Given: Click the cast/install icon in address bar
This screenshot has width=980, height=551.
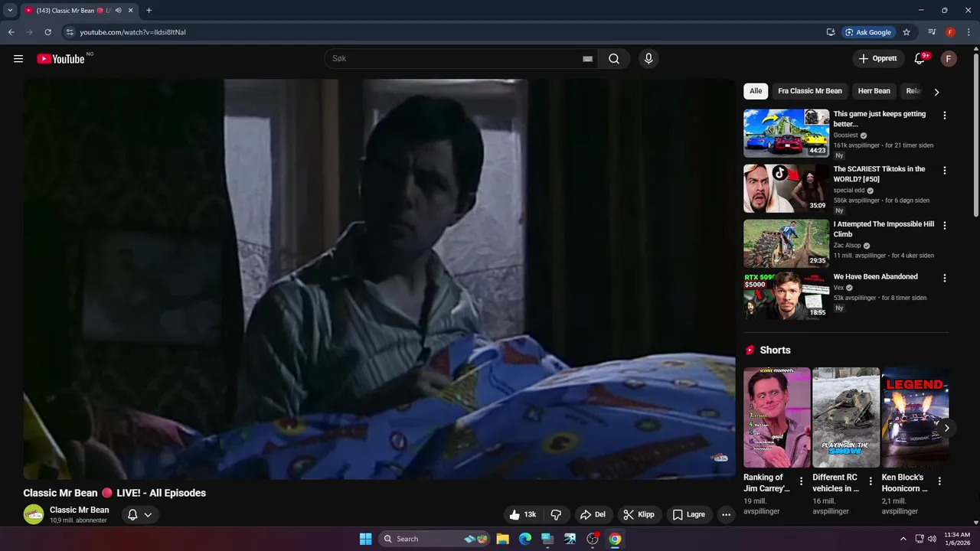Looking at the screenshot, I should coord(831,32).
